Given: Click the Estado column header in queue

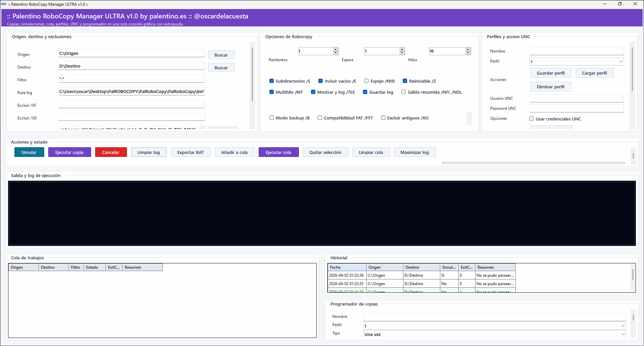Looking at the screenshot, I should pyautogui.click(x=94, y=267).
